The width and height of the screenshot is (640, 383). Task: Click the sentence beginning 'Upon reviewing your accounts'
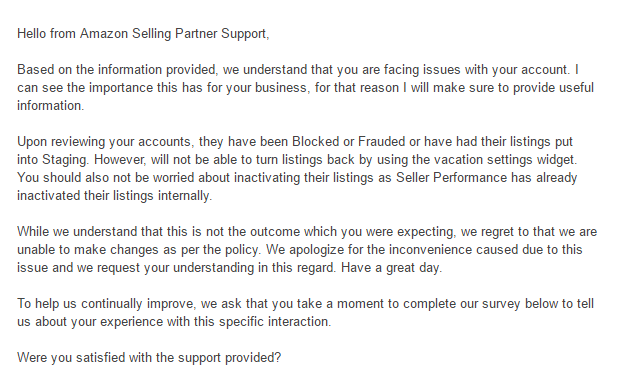click(297, 150)
